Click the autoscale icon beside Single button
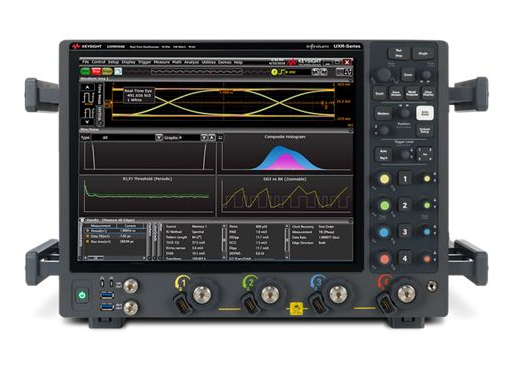The width and height of the screenshot is (523, 376). click(118, 71)
